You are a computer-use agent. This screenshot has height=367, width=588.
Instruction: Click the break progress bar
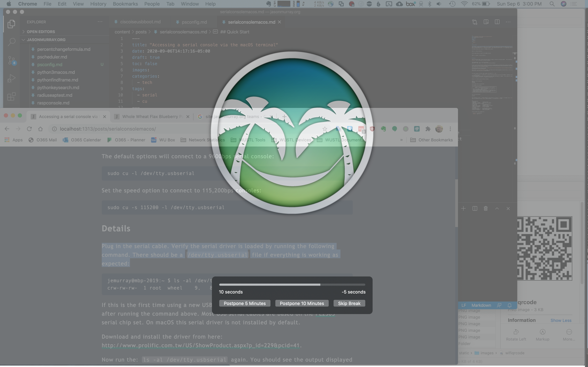click(292, 284)
